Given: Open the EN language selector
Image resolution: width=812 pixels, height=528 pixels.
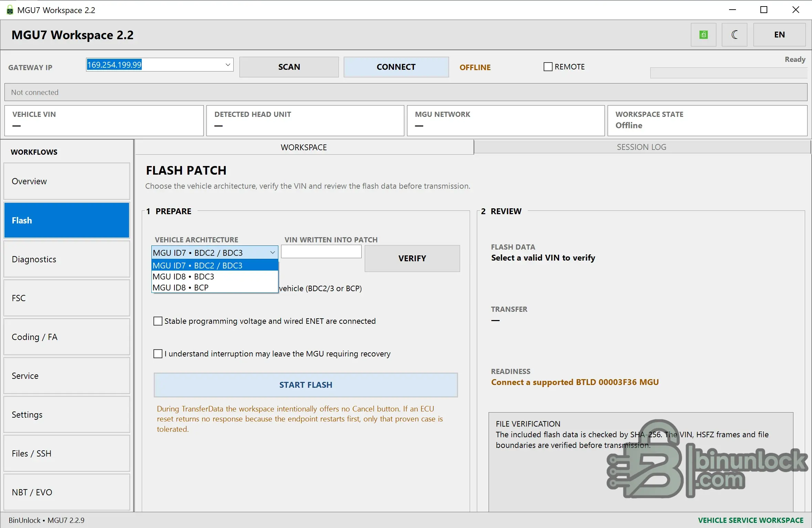Looking at the screenshot, I should pos(779,35).
